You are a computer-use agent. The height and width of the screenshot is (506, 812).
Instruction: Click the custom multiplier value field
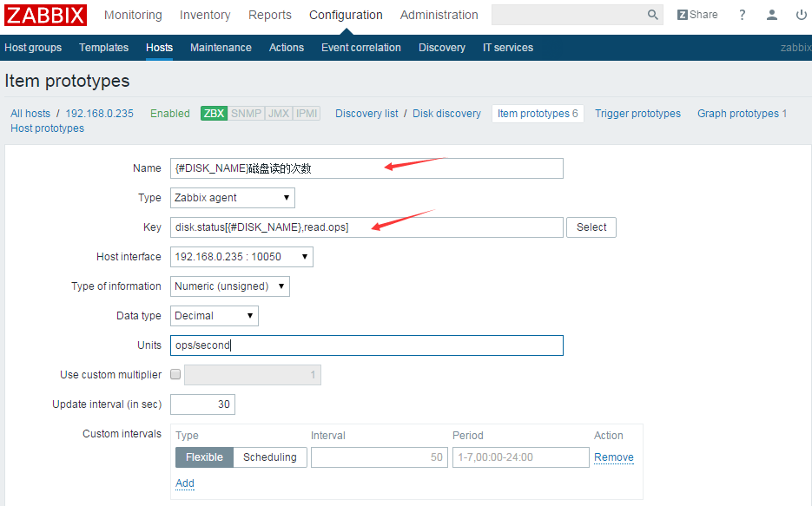253,375
